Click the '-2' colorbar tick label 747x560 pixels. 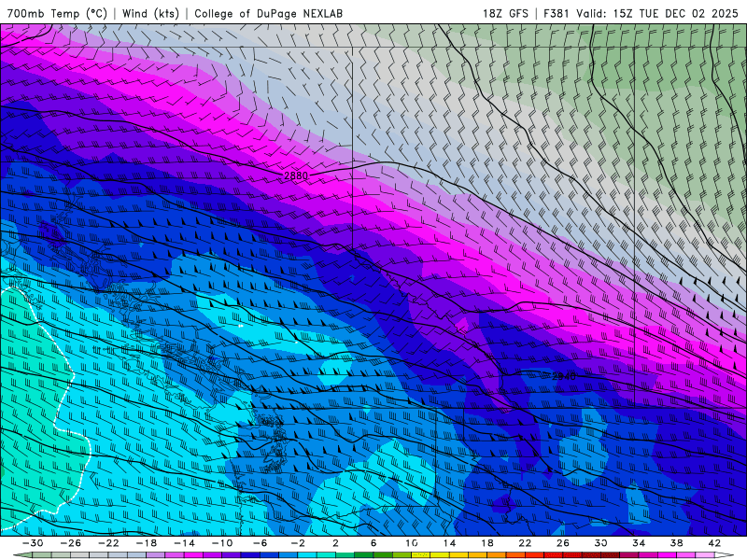(x=298, y=543)
